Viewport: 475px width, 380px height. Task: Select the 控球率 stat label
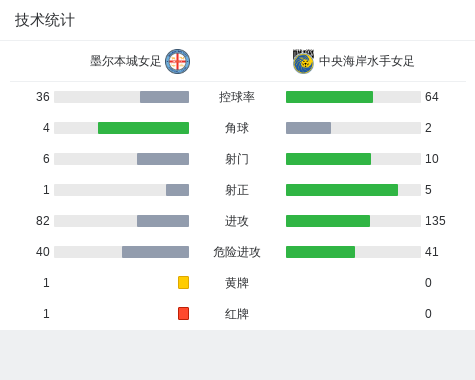237,97
